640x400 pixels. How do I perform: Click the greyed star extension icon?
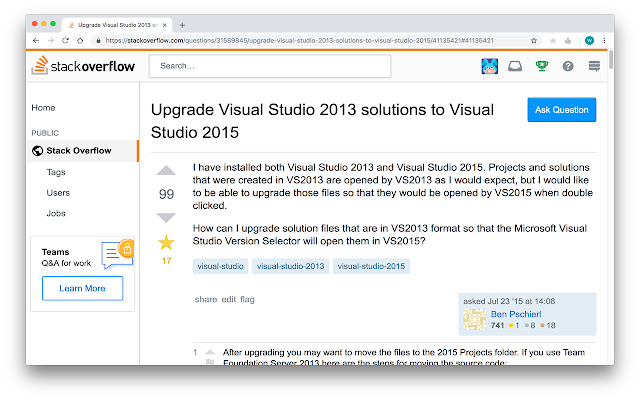click(x=553, y=40)
